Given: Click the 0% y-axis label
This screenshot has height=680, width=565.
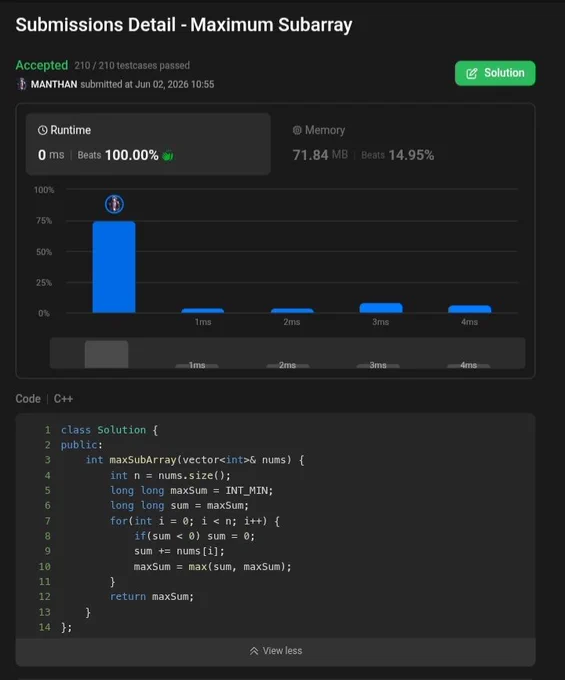Looking at the screenshot, I should (44, 314).
